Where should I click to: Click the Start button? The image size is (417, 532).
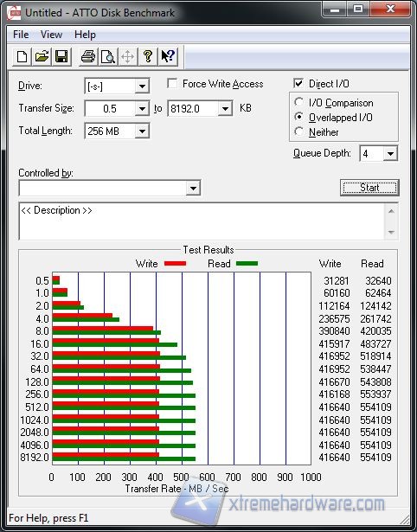click(x=369, y=188)
